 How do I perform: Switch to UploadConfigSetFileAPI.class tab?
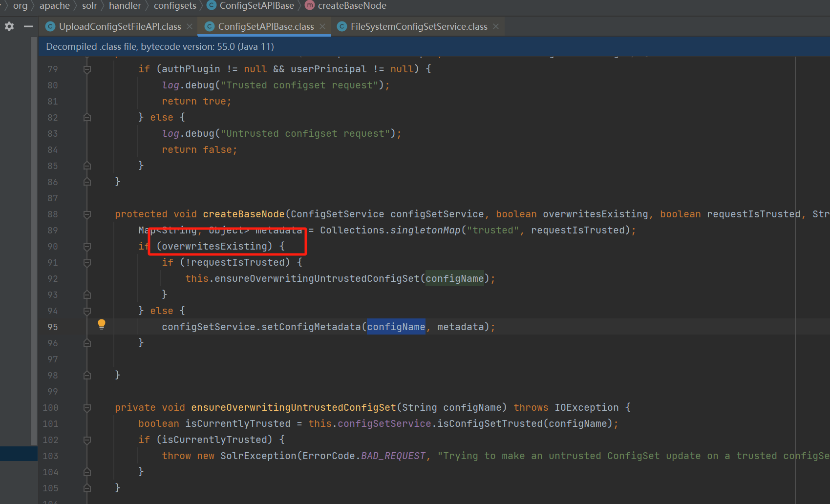tap(119, 26)
